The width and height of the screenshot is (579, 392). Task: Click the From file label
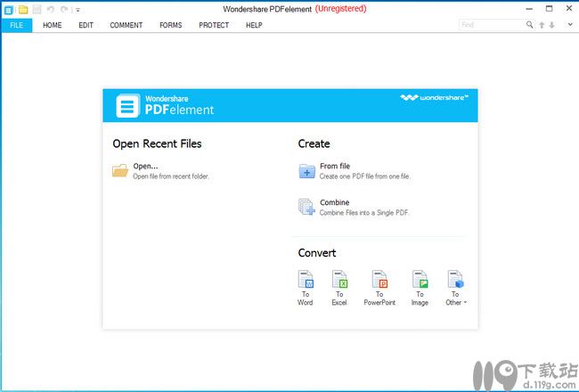pos(335,166)
